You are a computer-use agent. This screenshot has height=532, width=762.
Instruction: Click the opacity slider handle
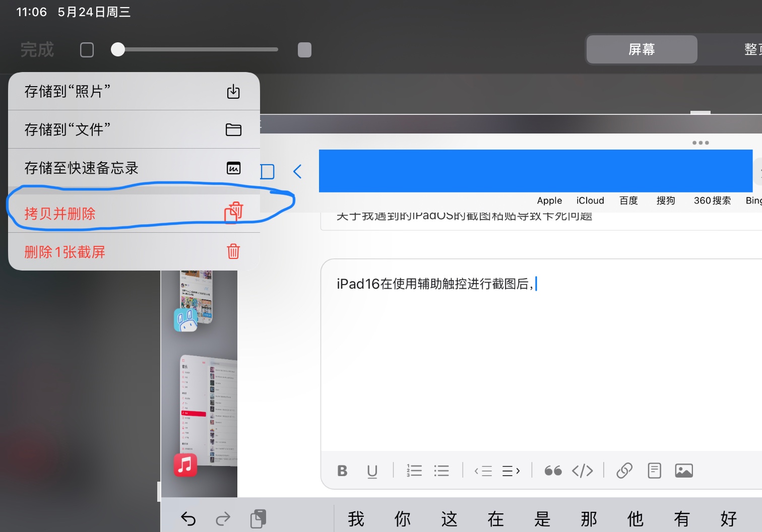pyautogui.click(x=118, y=49)
